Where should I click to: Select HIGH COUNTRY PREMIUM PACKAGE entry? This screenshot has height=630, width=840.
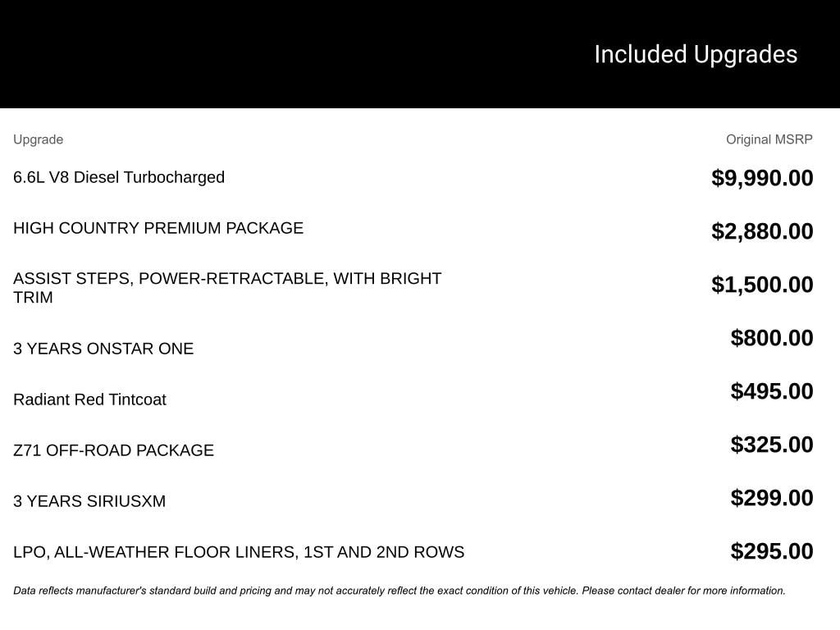158,228
